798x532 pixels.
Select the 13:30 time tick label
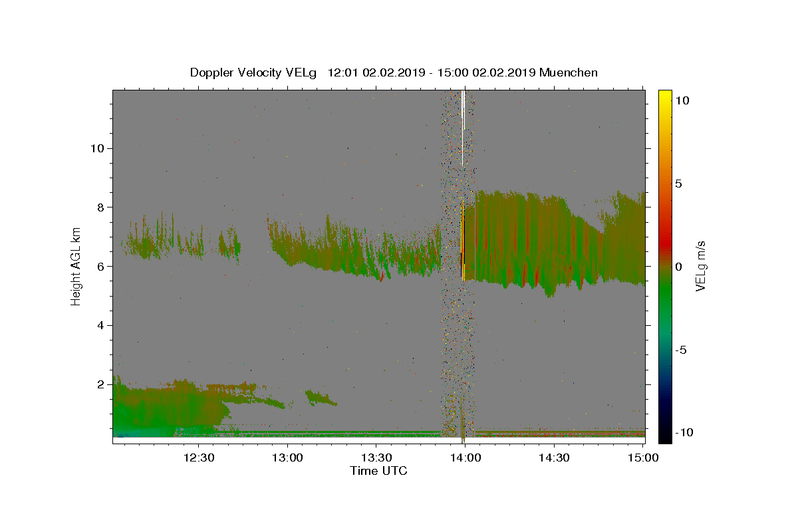pos(376,458)
